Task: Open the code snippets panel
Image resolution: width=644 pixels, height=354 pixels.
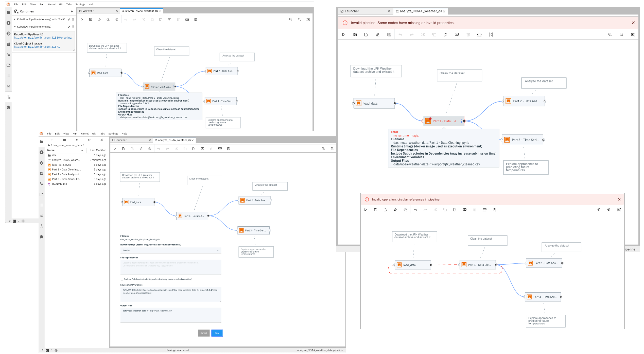Action: click(x=8, y=86)
